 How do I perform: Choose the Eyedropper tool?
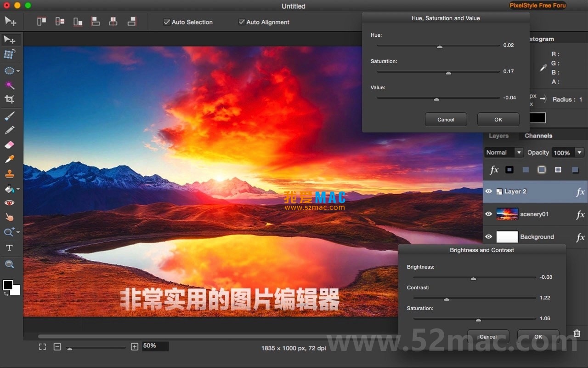coord(10,159)
